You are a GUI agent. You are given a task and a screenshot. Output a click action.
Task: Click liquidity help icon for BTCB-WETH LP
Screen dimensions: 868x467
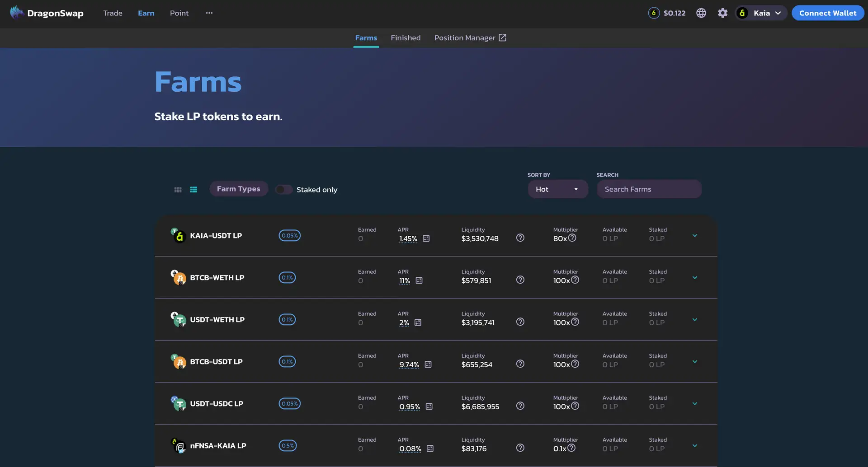coord(520,280)
